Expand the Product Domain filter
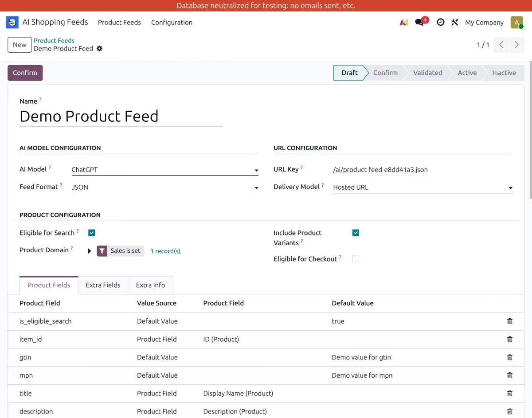Image resolution: width=532 pixels, height=418 pixels. 89,250
